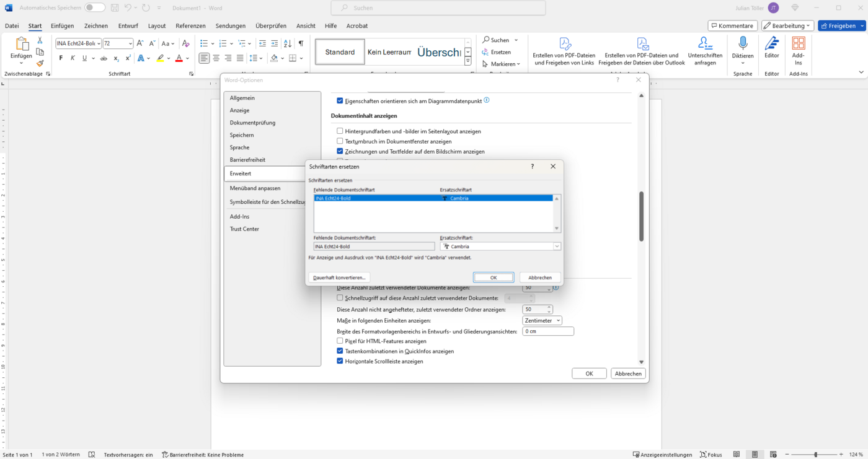Open the Editor icon in ribbon
The width and height of the screenshot is (868, 459).
pyautogui.click(x=771, y=43)
